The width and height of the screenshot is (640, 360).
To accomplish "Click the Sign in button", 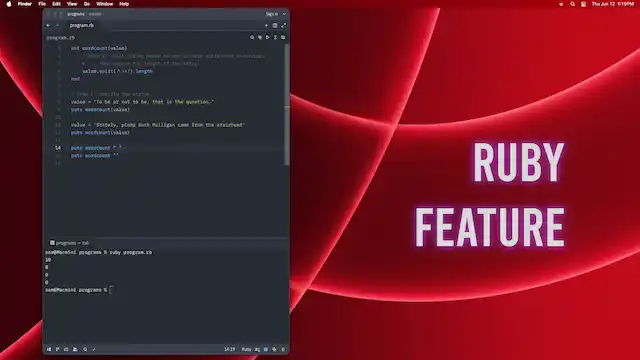I will [x=272, y=14].
